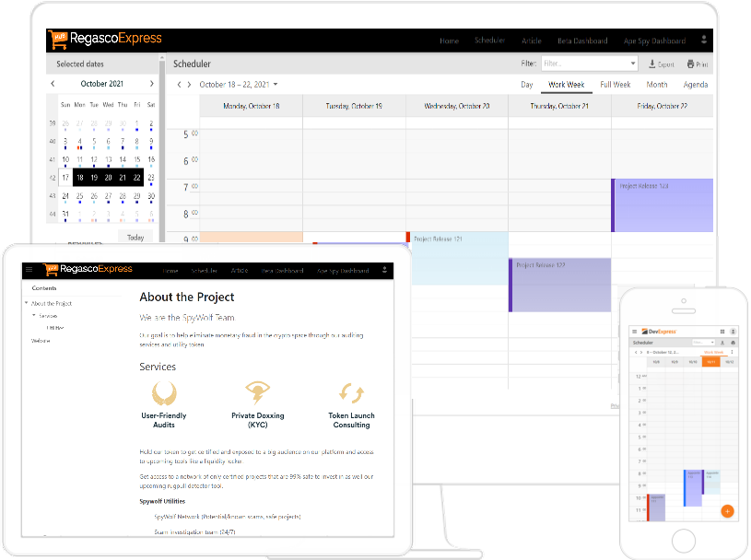Click the Today button below the mini calendar
This screenshot has height=560, width=751.
(x=135, y=237)
